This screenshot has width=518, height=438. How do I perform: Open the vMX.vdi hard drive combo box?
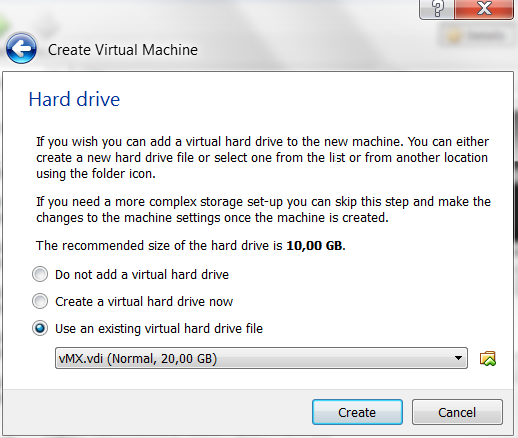(261, 358)
